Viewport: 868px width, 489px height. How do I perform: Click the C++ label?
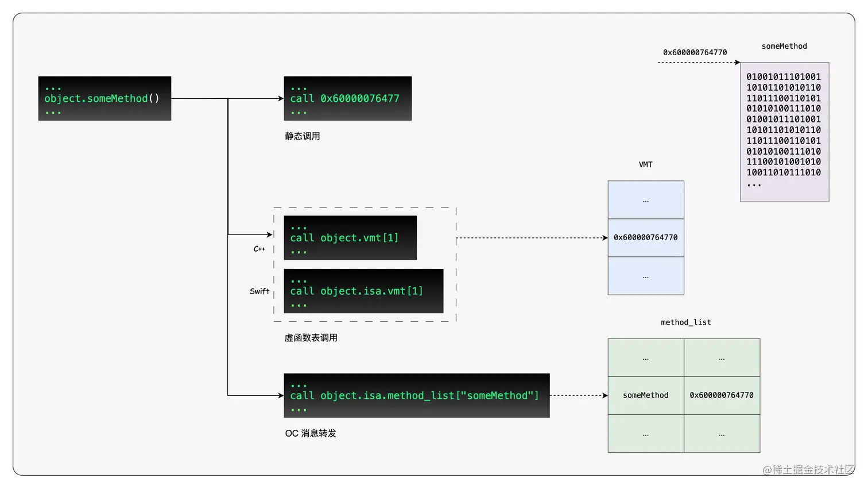click(259, 249)
